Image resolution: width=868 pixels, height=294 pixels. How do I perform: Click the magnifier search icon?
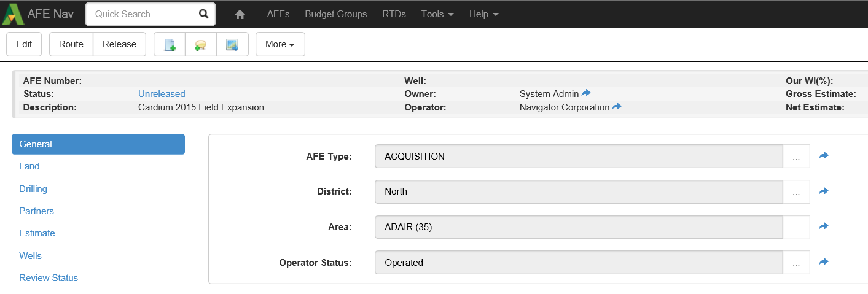203,14
